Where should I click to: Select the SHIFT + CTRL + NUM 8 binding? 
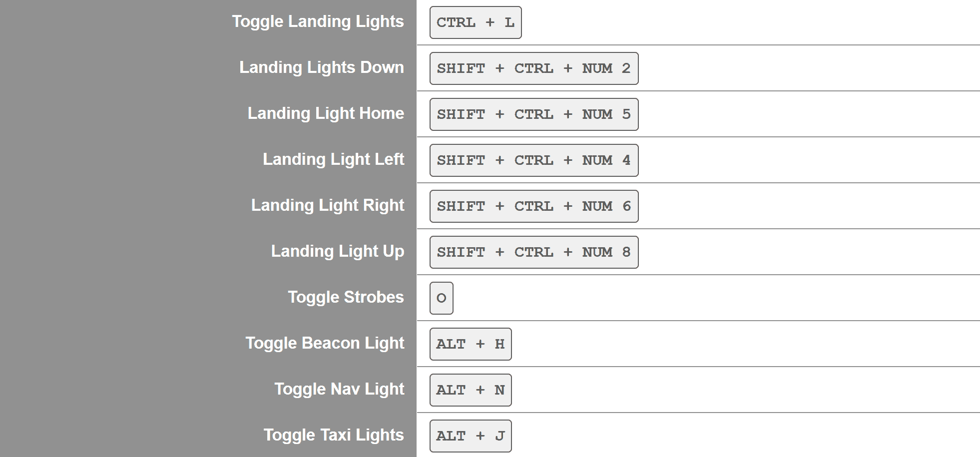tap(533, 252)
